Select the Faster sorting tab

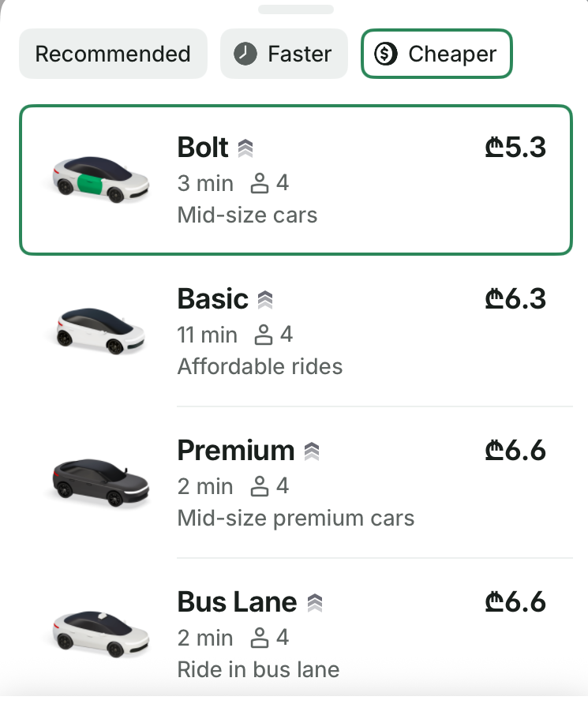pyautogui.click(x=284, y=54)
